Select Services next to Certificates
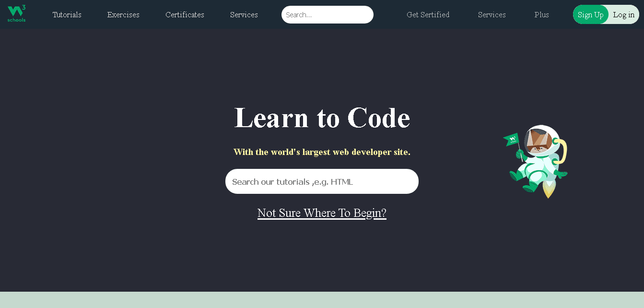 coord(244,15)
